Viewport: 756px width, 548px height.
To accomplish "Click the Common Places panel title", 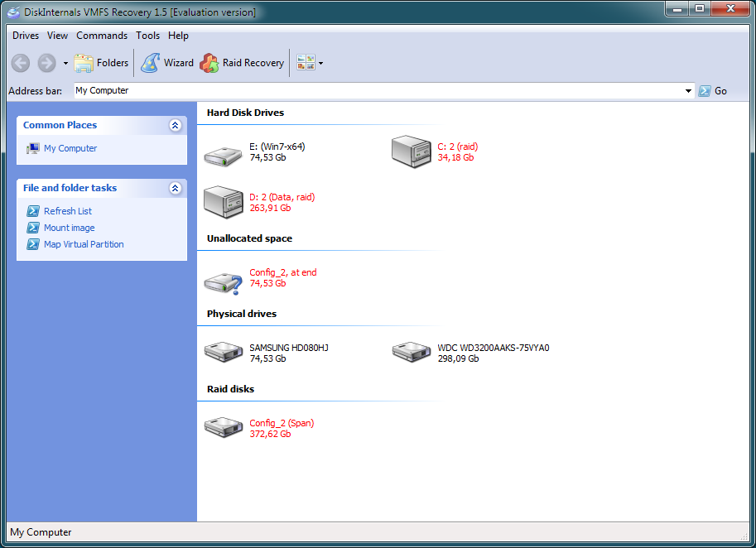I will coord(60,125).
